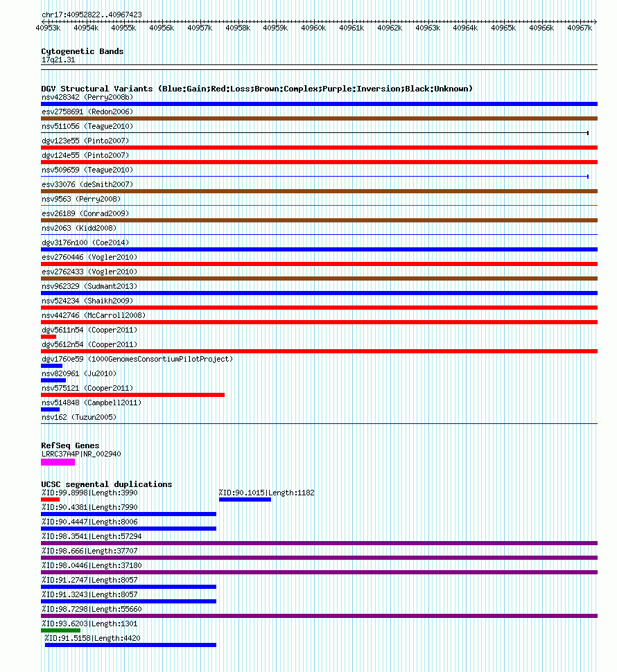Viewport: 617px width, 672px height.
Task: Open dgv1760e59 1000GenomesConsortiumPilotProject variant
Action: click(x=137, y=360)
